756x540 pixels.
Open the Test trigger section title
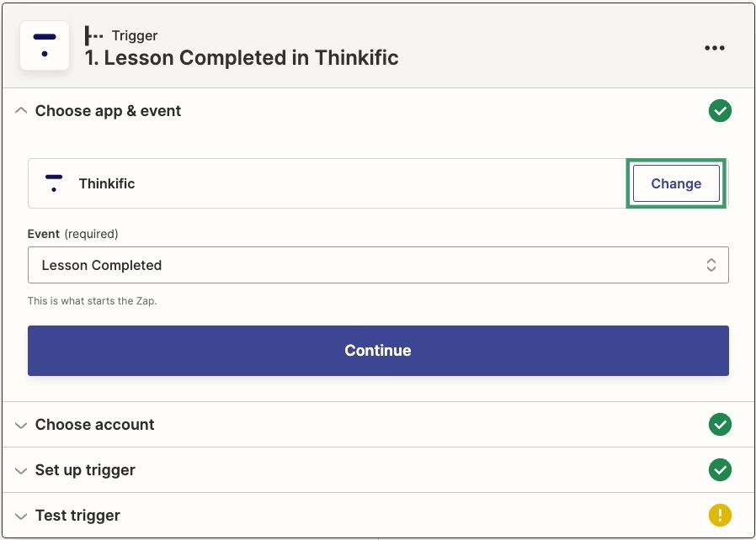(x=77, y=516)
